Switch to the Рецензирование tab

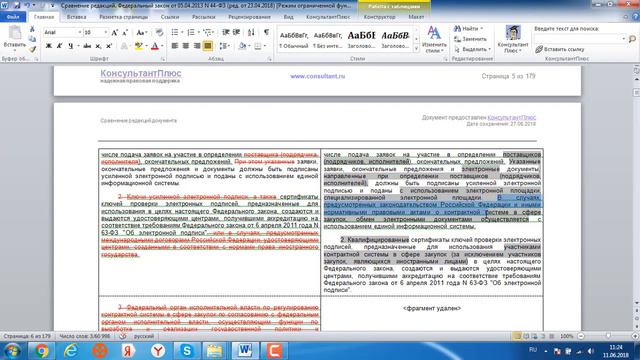[249, 17]
